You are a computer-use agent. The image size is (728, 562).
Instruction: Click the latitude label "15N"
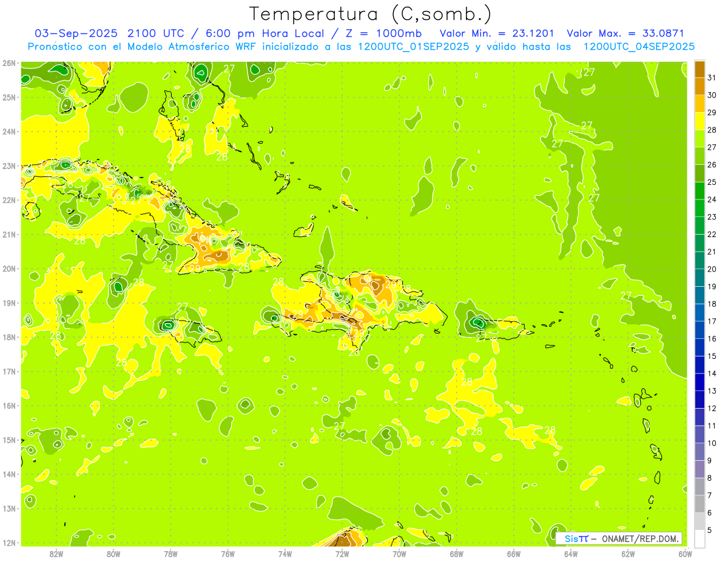(x=9, y=440)
